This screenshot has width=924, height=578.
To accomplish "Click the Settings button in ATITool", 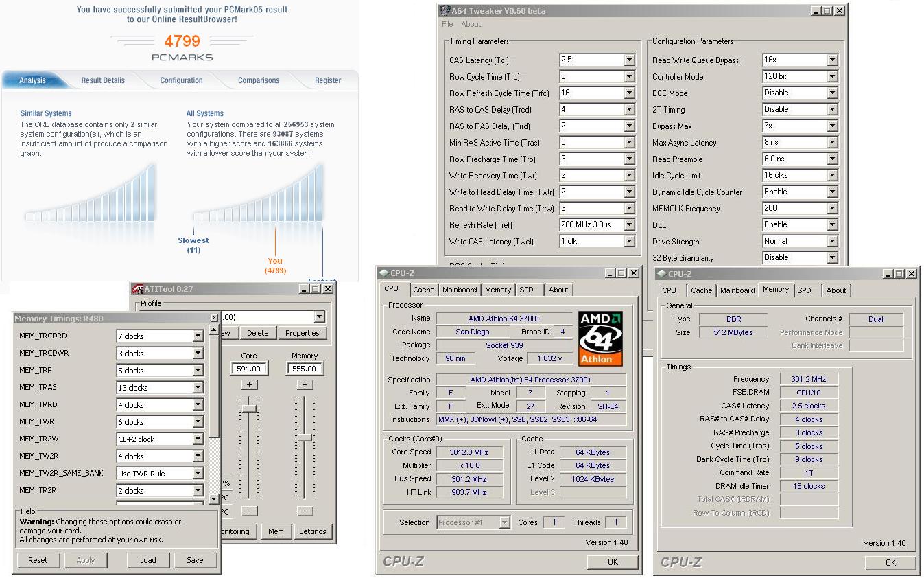I will tap(312, 531).
